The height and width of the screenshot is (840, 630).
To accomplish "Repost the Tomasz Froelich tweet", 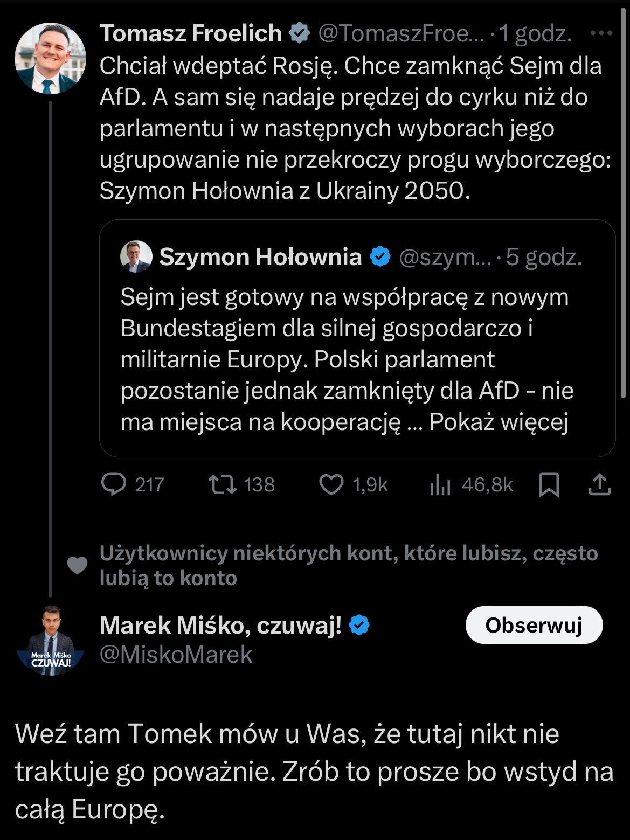I will (223, 484).
